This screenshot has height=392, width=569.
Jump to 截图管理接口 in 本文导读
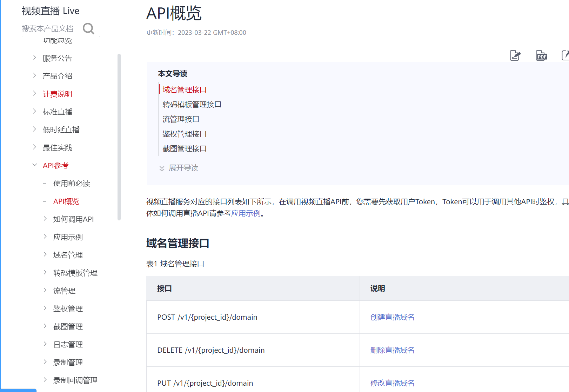point(185,149)
